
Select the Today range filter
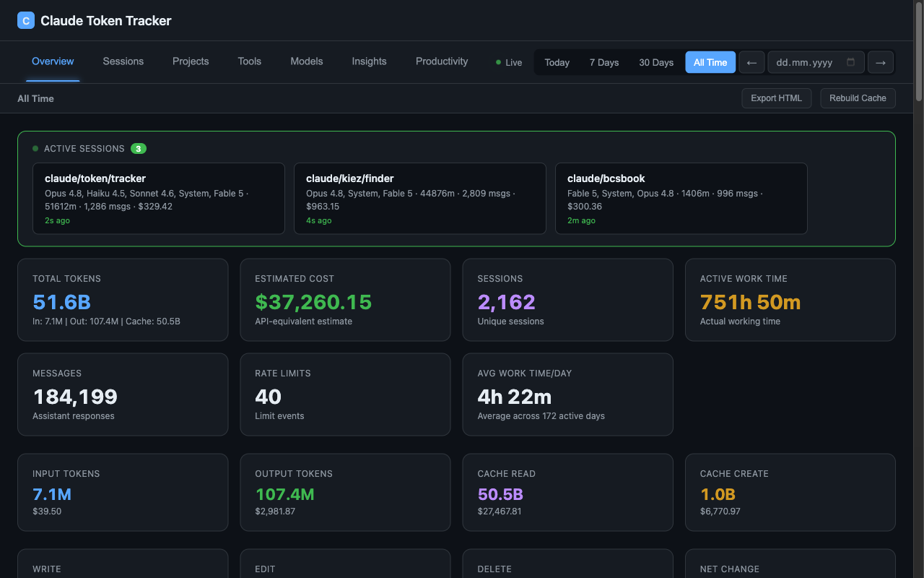557,62
